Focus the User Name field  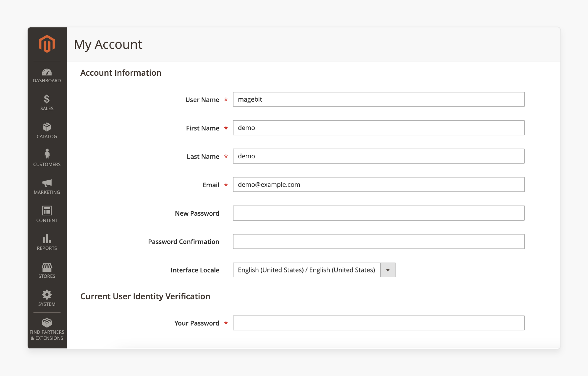tap(379, 99)
